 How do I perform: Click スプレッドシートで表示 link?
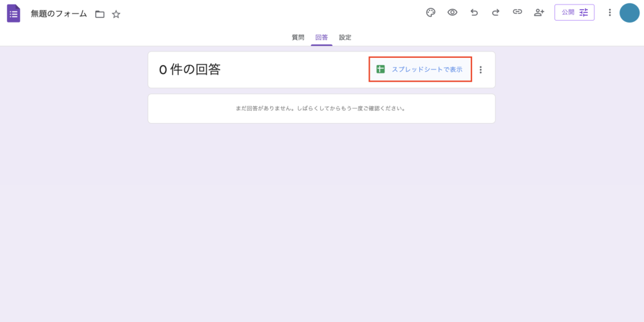point(427,70)
